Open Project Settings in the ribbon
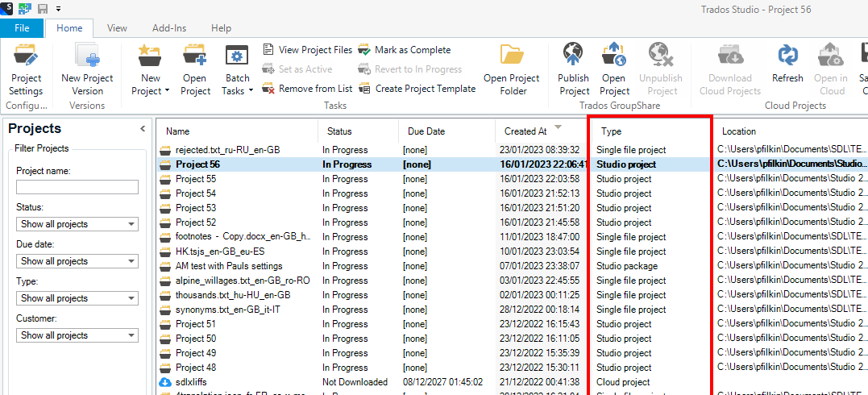The image size is (868, 395). pyautogui.click(x=26, y=70)
